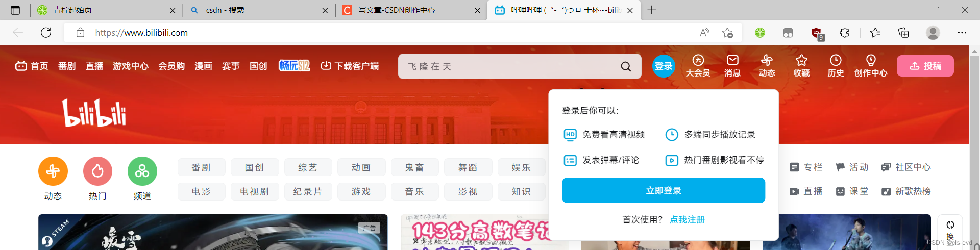980x250 pixels.
Task: Open 动态 icon in the header
Action: pyautogui.click(x=767, y=66)
